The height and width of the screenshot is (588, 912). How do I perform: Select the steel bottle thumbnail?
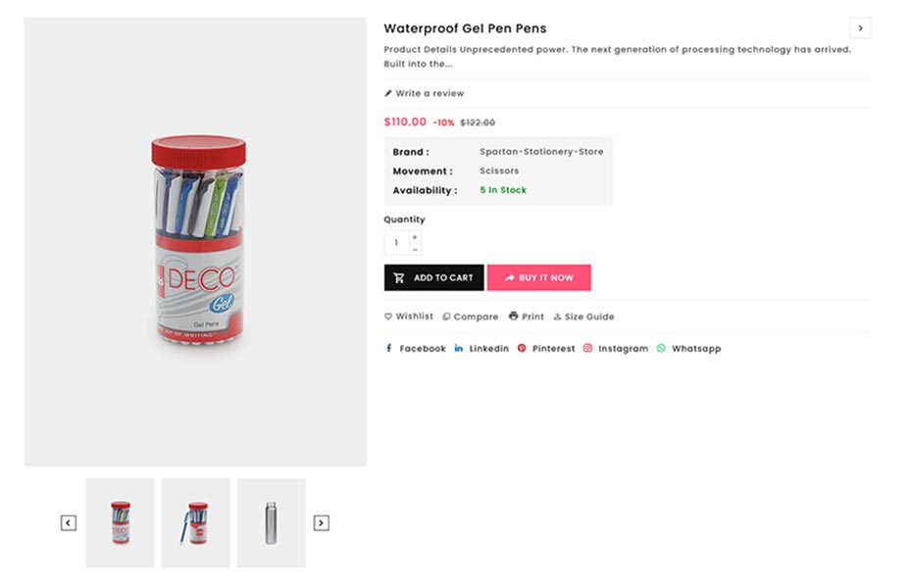point(271,522)
